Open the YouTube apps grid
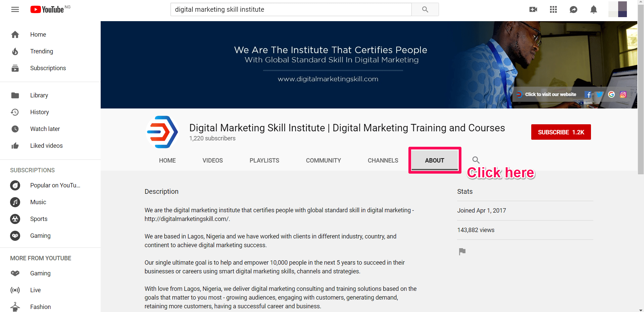The width and height of the screenshot is (644, 312). click(x=553, y=9)
